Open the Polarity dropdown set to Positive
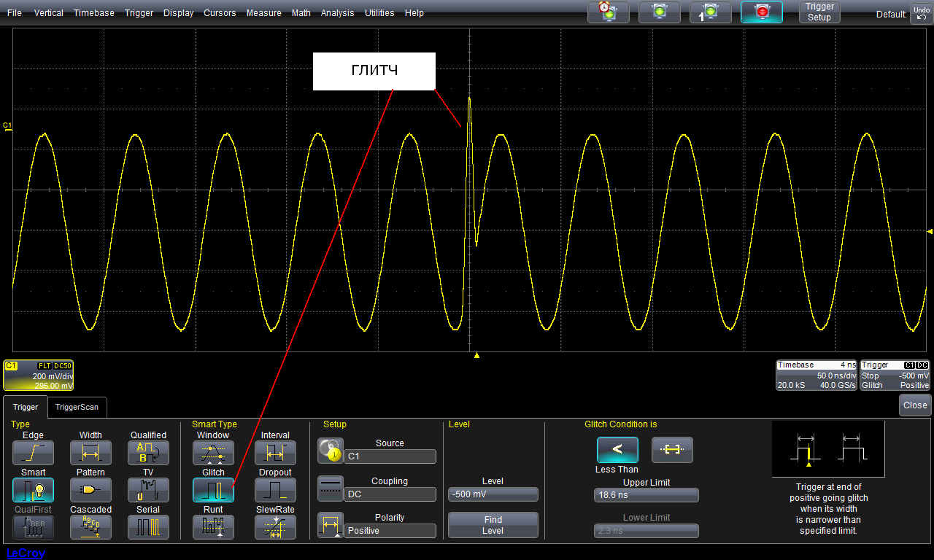934x560 pixels. 390,531
